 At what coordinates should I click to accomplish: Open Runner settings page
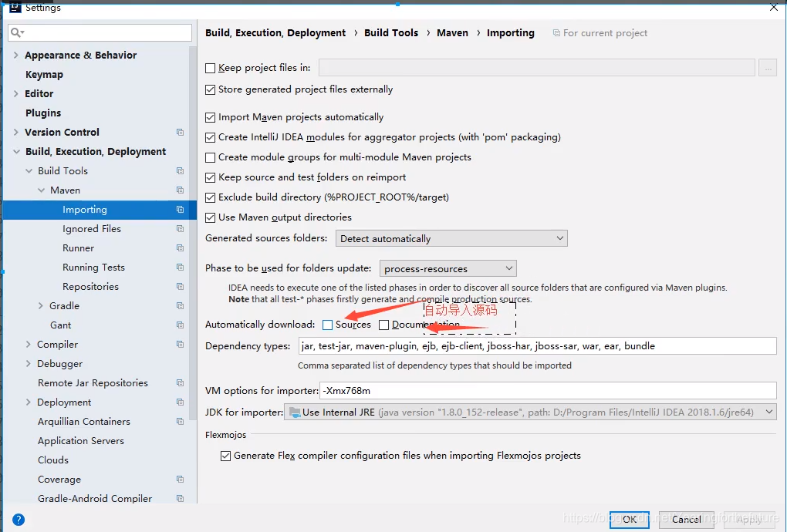click(x=78, y=248)
